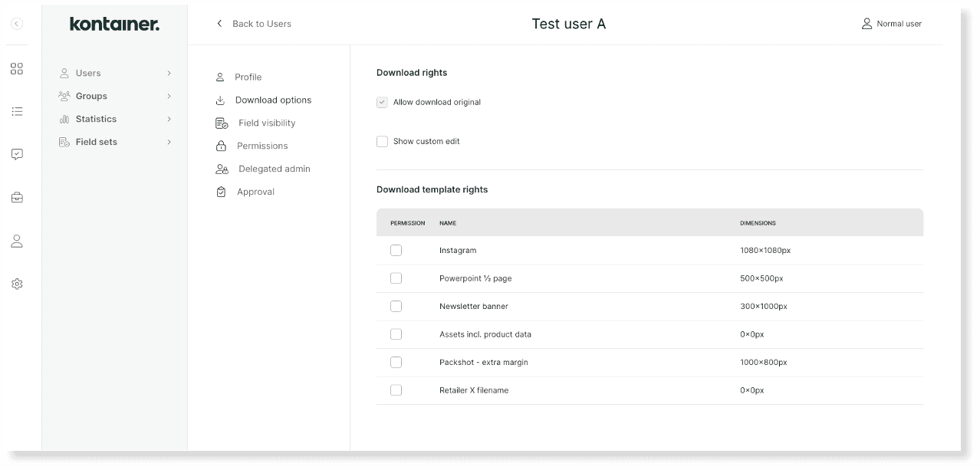Click the briefcase icon in the sidebar
The height and width of the screenshot is (470, 980).
point(17,197)
